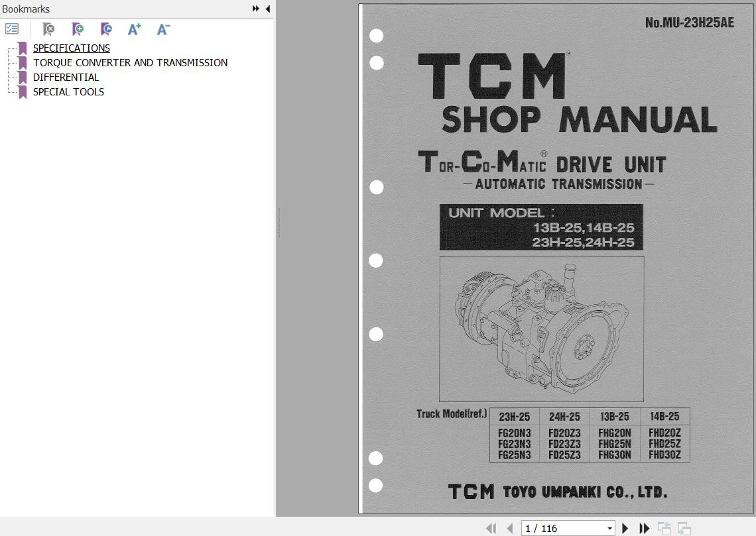
Task: Decrease bookmark text size with A-
Action: (x=163, y=29)
